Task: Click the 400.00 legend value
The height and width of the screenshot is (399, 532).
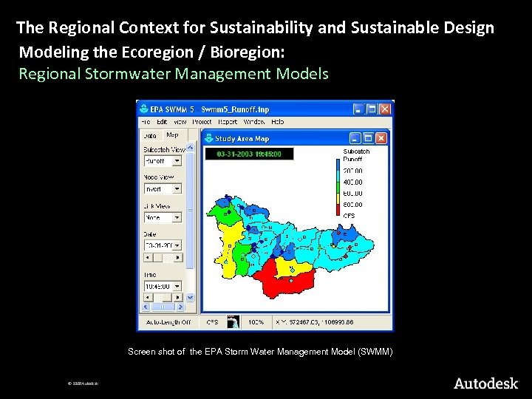Action: click(353, 183)
